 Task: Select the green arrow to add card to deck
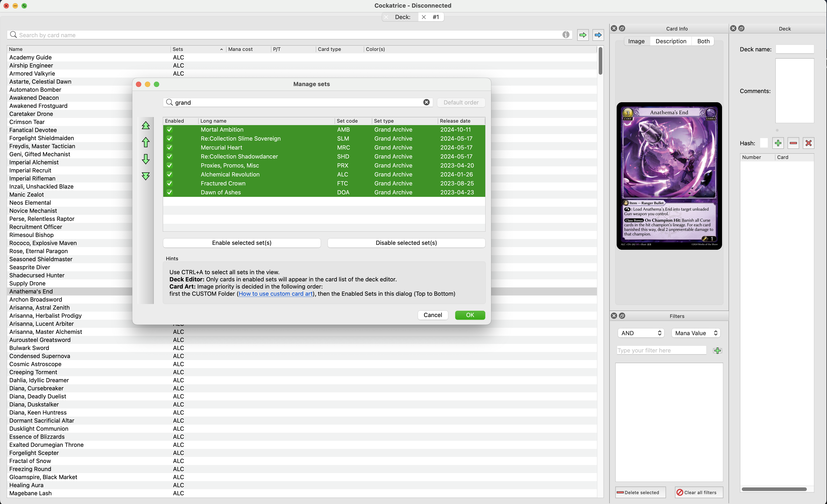583,35
